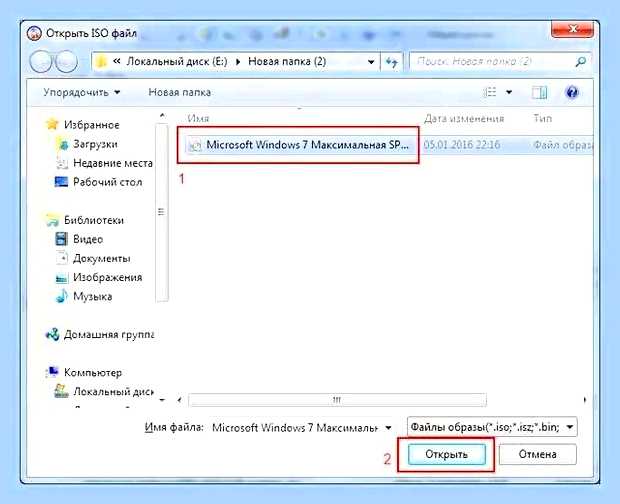Image resolution: width=620 pixels, height=504 pixels.
Task: Sort by Дата изменения column header
Action: (x=464, y=118)
